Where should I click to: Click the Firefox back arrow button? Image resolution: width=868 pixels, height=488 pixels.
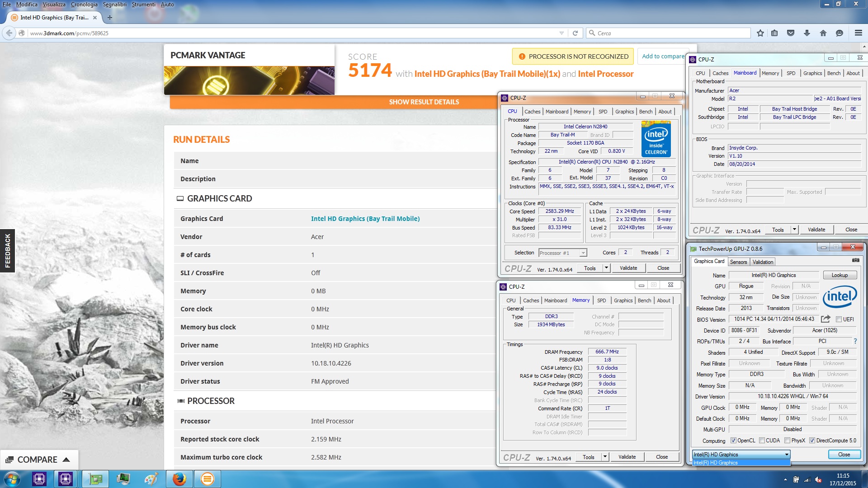pyautogui.click(x=9, y=33)
